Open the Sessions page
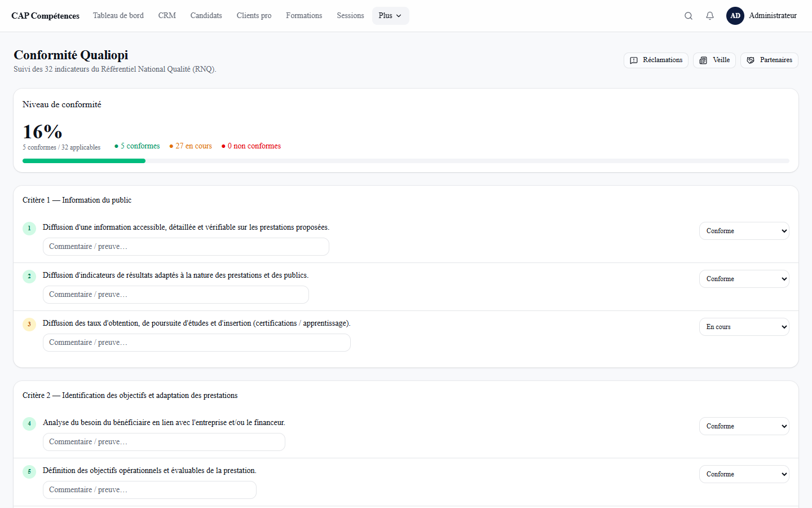The width and height of the screenshot is (812, 508). click(x=350, y=16)
